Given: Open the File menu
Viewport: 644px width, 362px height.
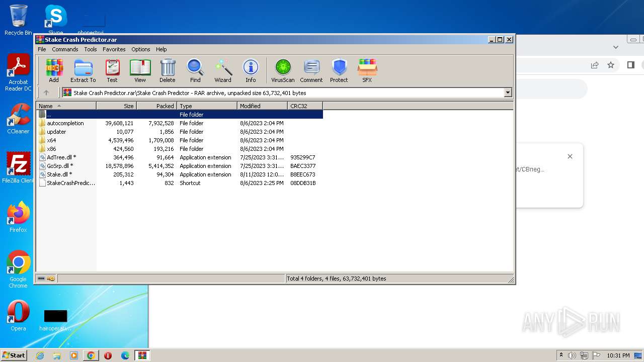Looking at the screenshot, I should coord(42,49).
